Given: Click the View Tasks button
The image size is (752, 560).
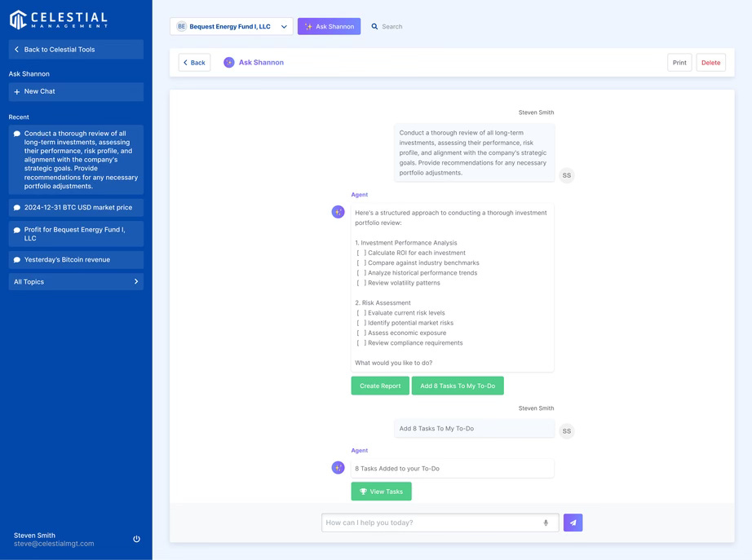Looking at the screenshot, I should coord(381,492).
